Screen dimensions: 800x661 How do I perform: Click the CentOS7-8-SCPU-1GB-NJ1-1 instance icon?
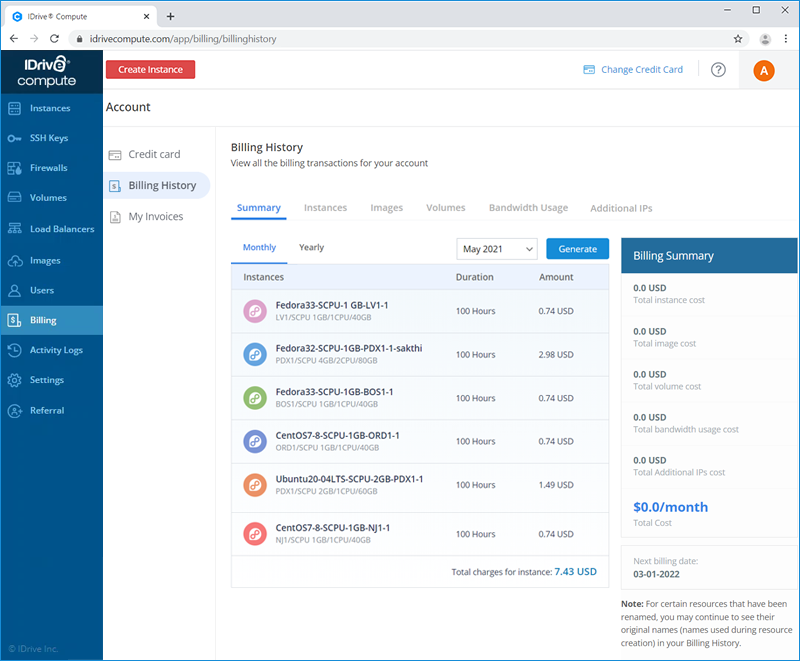pyautogui.click(x=255, y=534)
